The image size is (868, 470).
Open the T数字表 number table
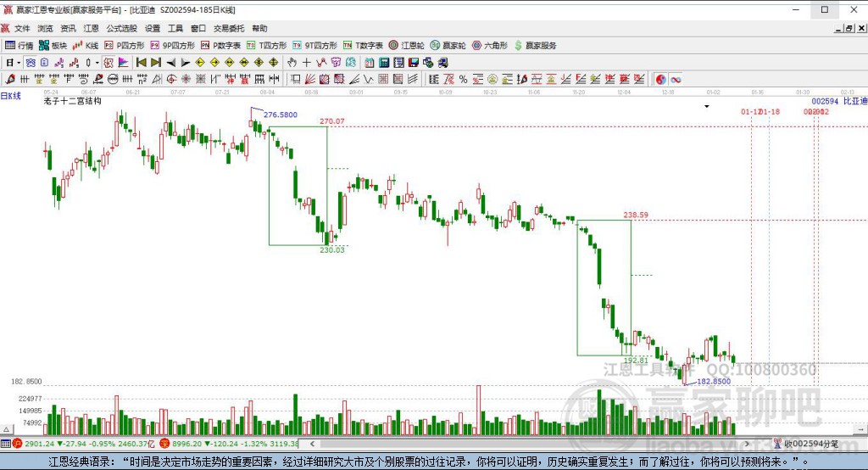coord(363,46)
